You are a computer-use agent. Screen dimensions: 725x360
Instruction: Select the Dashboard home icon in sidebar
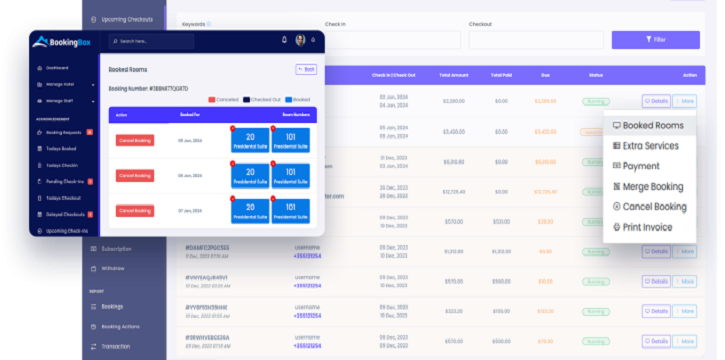(39, 68)
